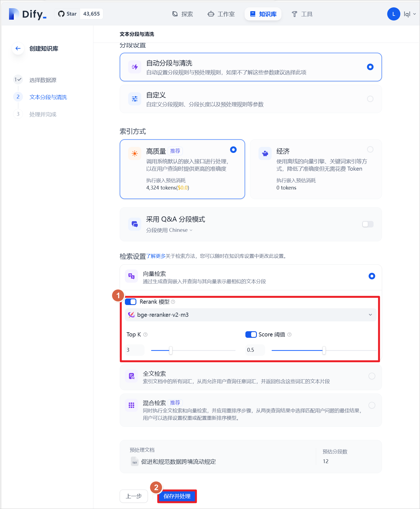Click the 自定义 sliders icon
The image size is (420, 509).
(x=135, y=99)
